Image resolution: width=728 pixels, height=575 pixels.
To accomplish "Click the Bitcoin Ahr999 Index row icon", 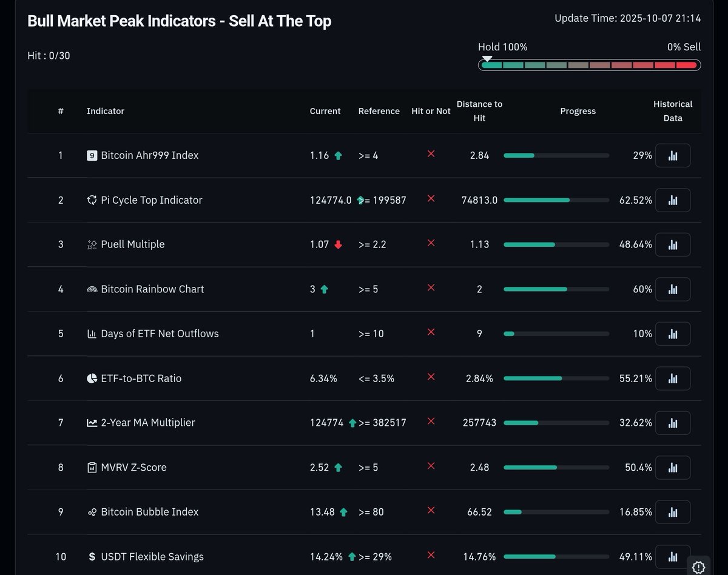I will (x=92, y=156).
